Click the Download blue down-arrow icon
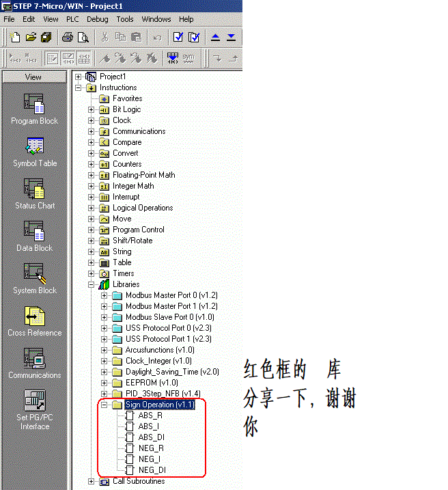This screenshot has width=448, height=490. point(231,37)
